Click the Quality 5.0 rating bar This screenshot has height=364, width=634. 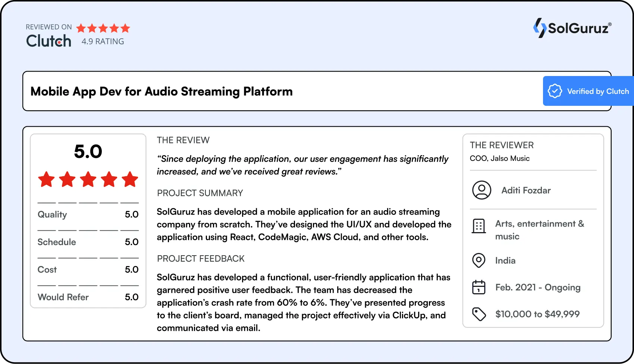point(88,214)
